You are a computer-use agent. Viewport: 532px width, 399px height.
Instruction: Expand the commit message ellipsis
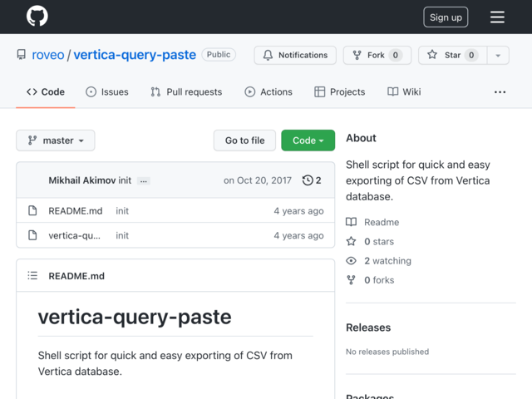(x=144, y=181)
